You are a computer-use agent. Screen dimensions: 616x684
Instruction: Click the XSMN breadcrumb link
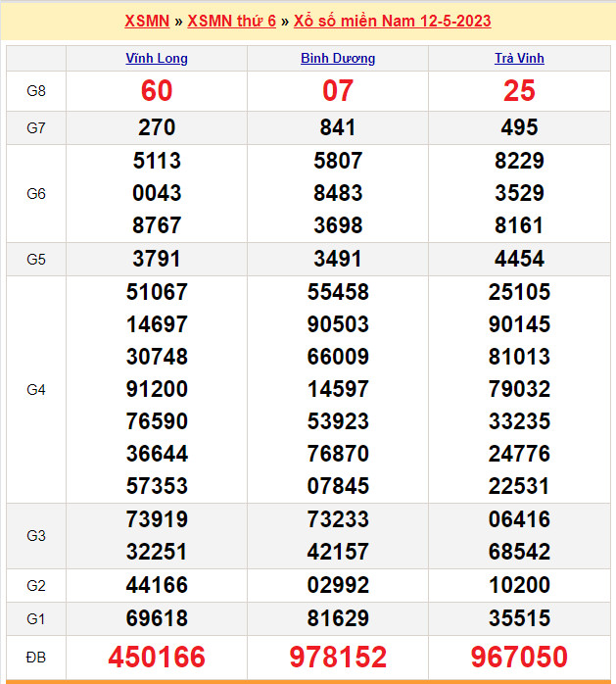[147, 21]
